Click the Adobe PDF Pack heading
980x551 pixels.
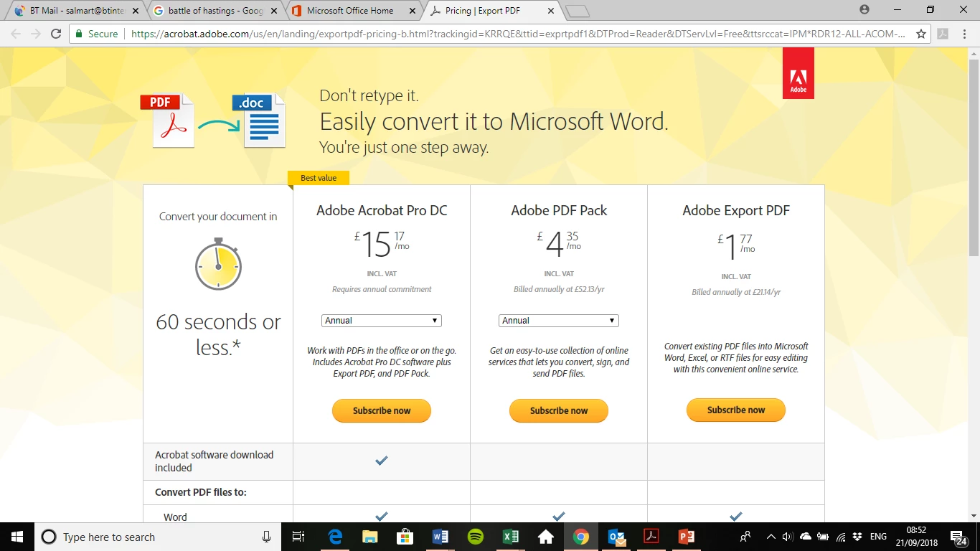tap(559, 210)
